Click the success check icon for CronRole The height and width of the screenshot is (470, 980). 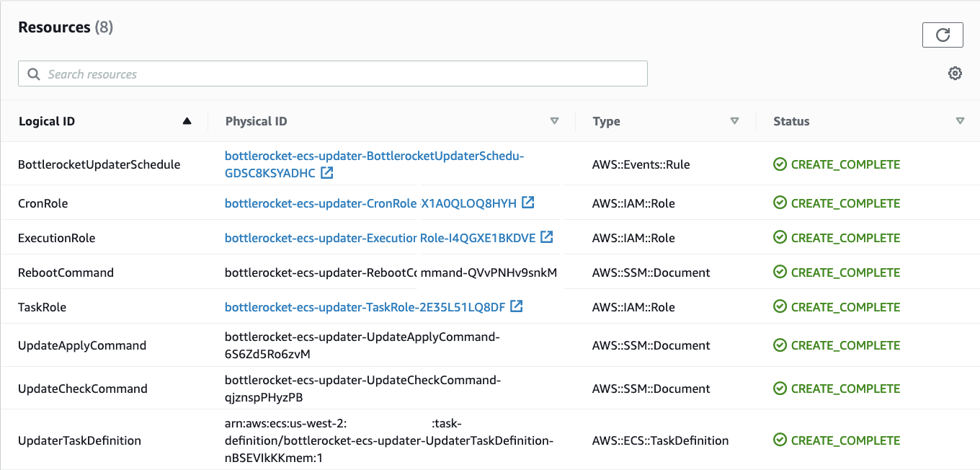point(780,203)
